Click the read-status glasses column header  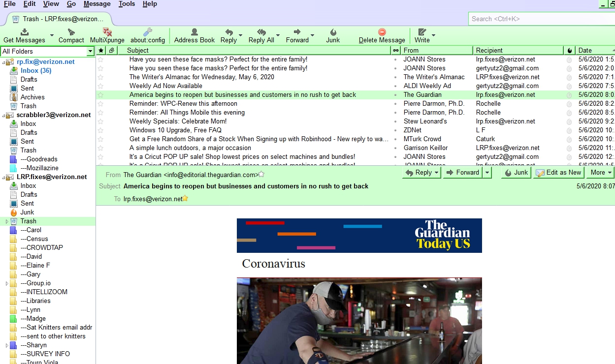395,50
